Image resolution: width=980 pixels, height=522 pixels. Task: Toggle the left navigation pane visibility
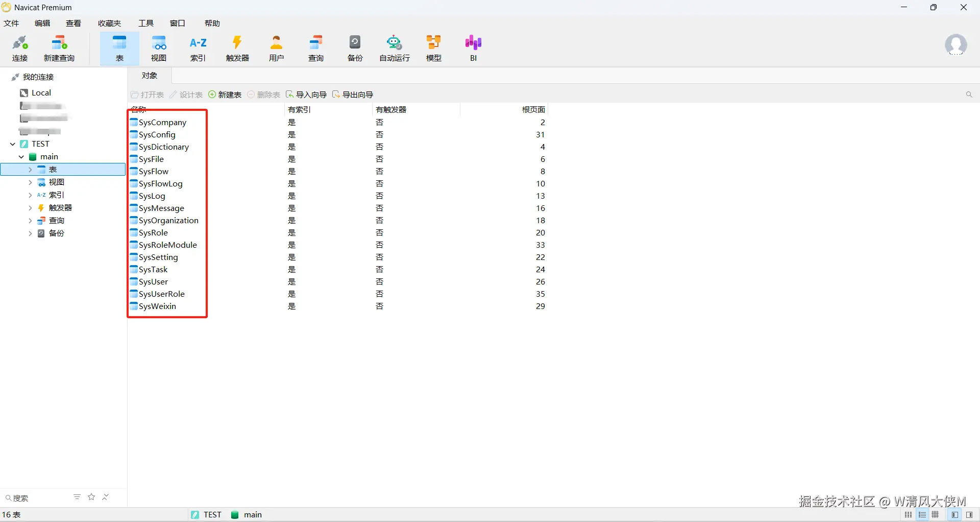click(954, 515)
